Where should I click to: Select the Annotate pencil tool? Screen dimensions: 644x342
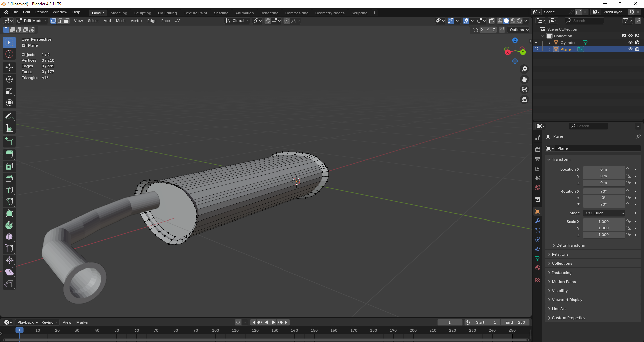point(9,116)
